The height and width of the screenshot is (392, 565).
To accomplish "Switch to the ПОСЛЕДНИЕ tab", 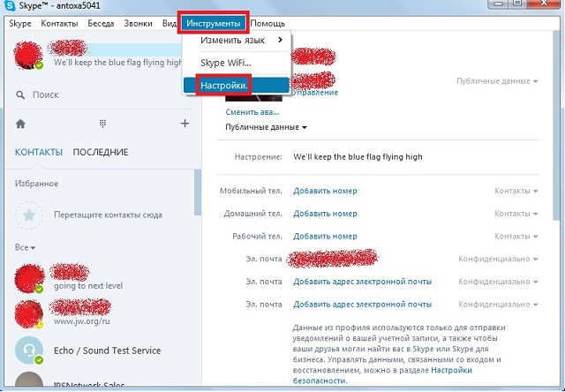I will [101, 152].
